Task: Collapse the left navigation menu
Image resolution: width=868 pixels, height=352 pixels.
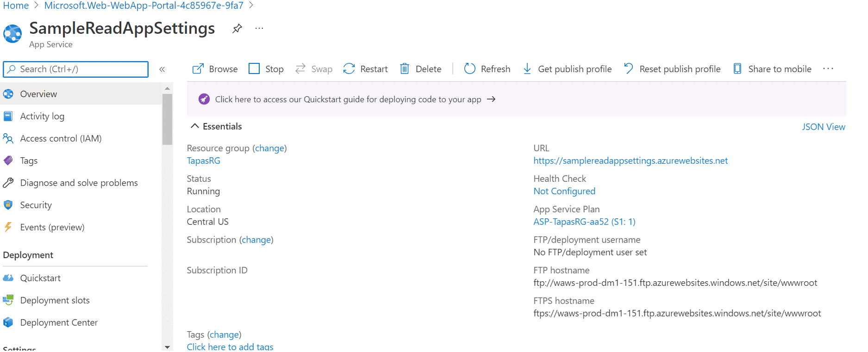Action: click(162, 69)
